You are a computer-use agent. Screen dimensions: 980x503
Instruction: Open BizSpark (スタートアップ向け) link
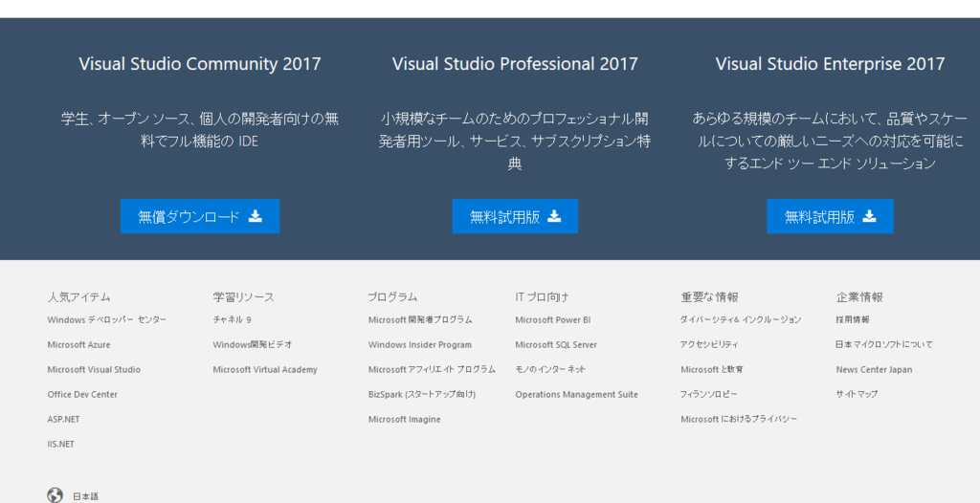point(422,395)
